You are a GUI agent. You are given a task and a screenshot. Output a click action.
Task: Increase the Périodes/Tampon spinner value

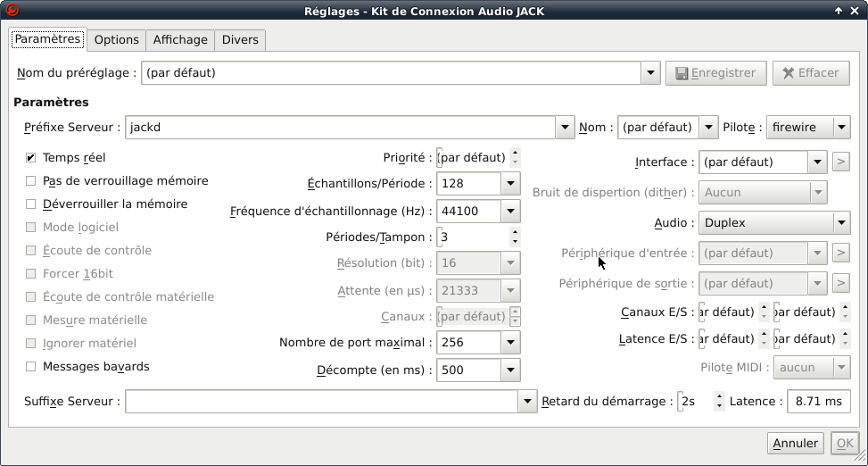514,232
